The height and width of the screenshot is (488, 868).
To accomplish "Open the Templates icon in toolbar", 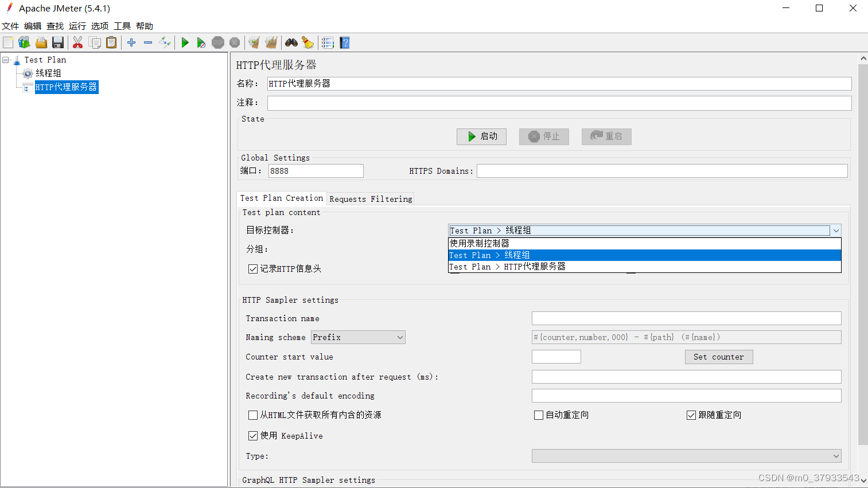I will point(24,42).
